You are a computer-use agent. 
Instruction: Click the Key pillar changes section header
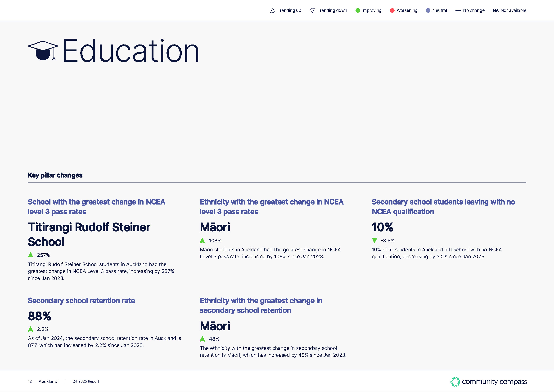(55, 175)
